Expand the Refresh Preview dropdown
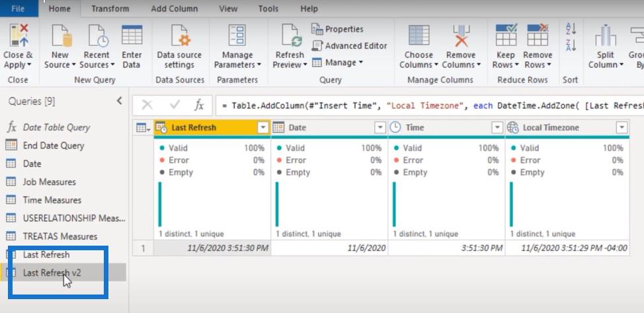The width and height of the screenshot is (644, 313). (x=305, y=65)
